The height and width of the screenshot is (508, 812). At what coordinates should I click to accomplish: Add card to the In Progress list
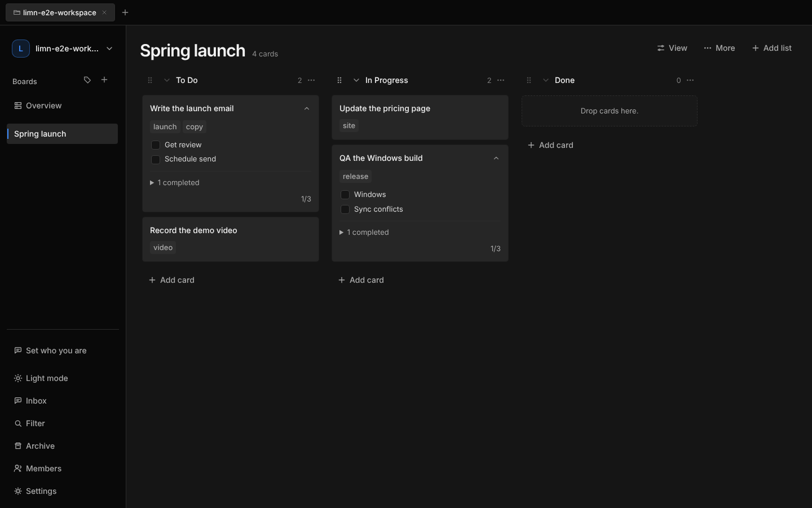pyautogui.click(x=361, y=280)
